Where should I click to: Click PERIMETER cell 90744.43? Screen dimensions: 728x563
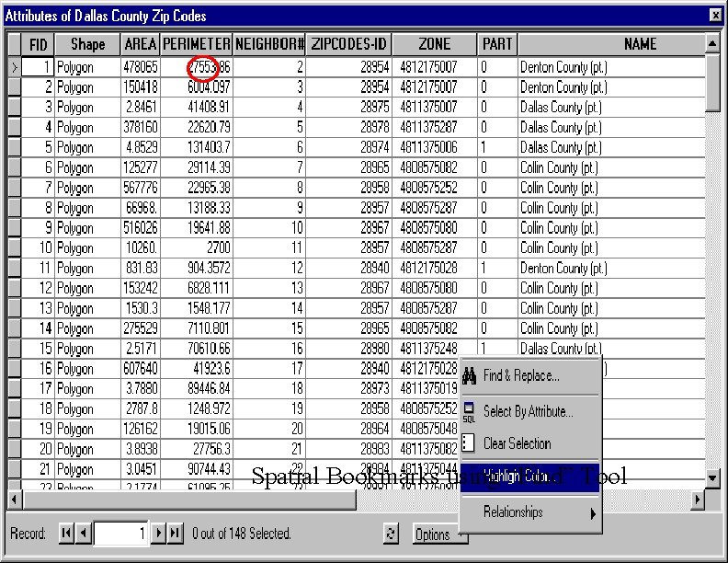point(197,469)
